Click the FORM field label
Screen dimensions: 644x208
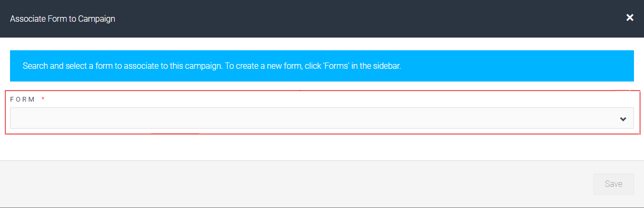23,100
